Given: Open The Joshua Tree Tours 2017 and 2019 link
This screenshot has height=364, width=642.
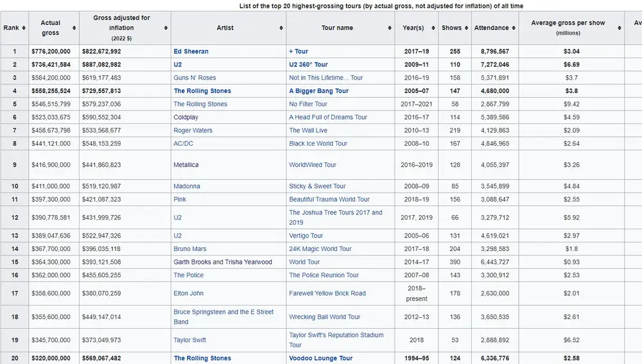Looking at the screenshot, I should point(336,218).
